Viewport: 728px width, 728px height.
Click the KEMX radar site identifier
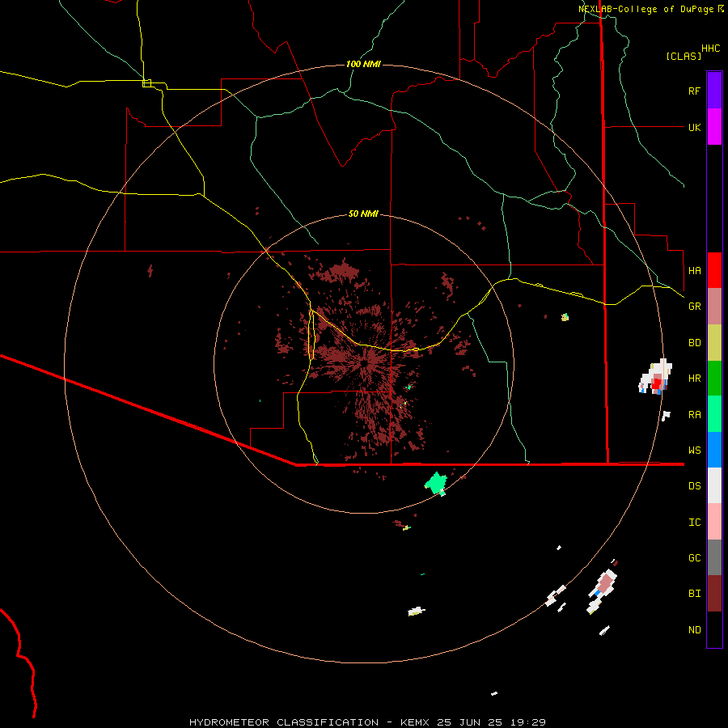click(x=416, y=722)
